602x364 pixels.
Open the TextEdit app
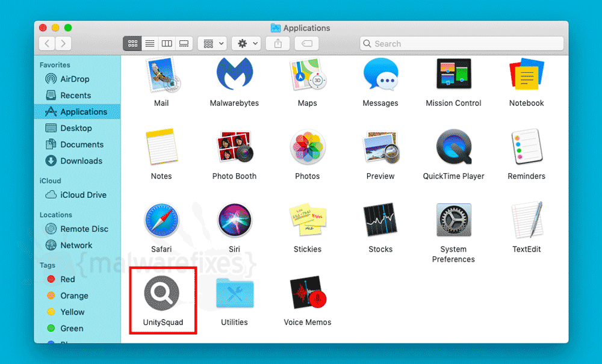pos(527,220)
